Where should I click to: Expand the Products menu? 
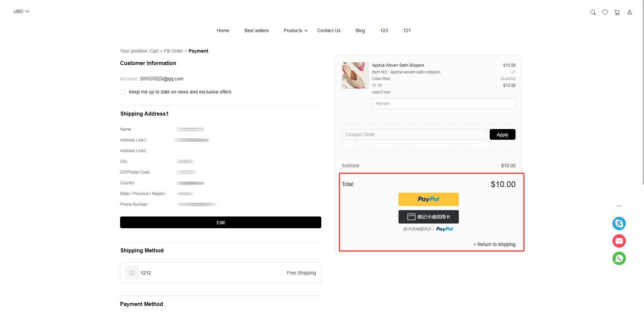(296, 30)
